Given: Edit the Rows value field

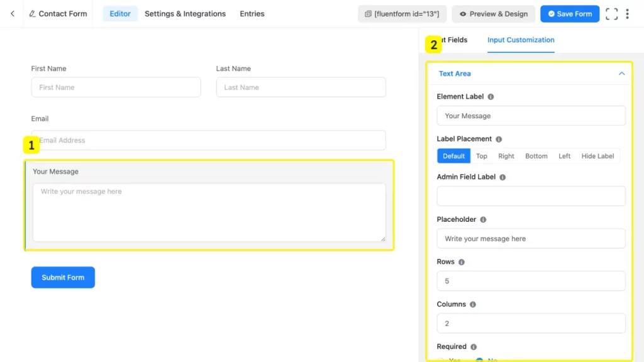Looking at the screenshot, I should (531, 281).
